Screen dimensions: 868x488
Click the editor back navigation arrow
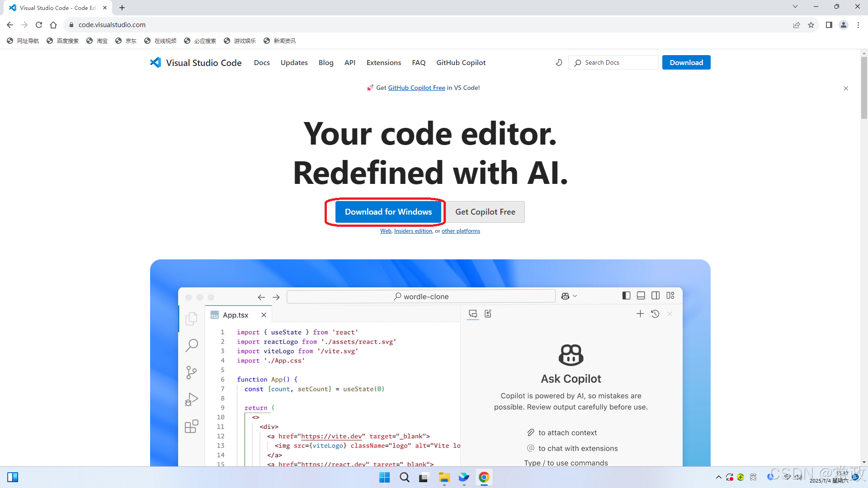coord(261,297)
